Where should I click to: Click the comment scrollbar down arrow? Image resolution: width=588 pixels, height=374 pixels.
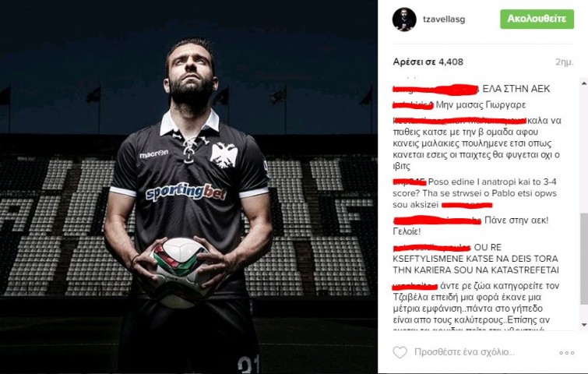click(584, 325)
